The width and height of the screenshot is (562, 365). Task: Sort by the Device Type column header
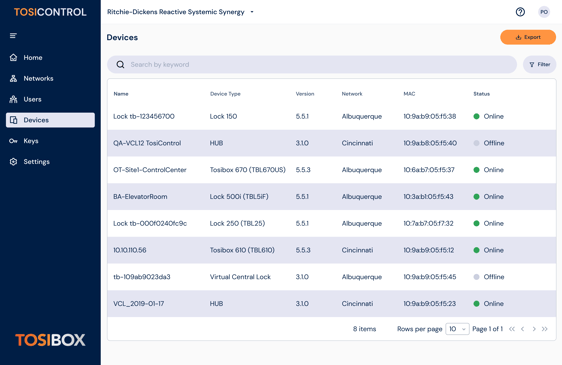tap(225, 94)
